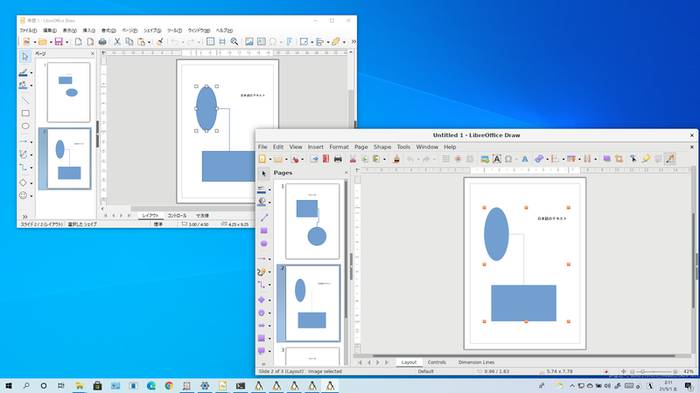Click smiley Symbol Shapes in Japanese window

click(23, 195)
